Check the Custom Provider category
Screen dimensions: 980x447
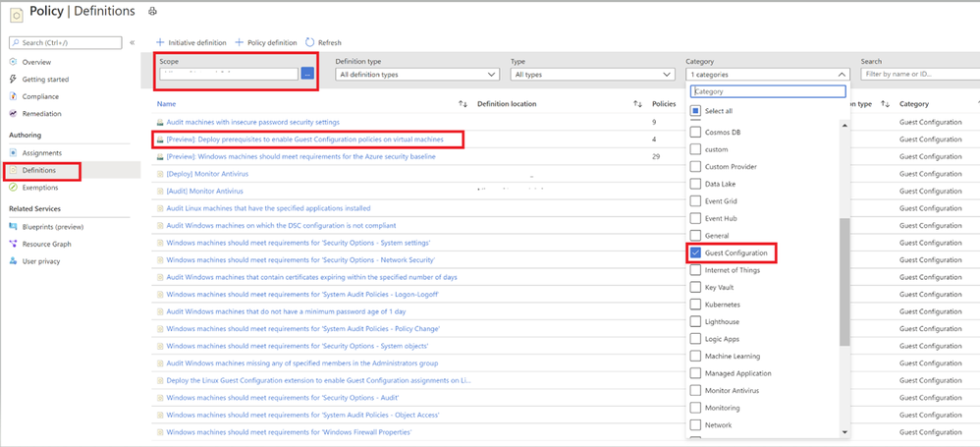(695, 167)
